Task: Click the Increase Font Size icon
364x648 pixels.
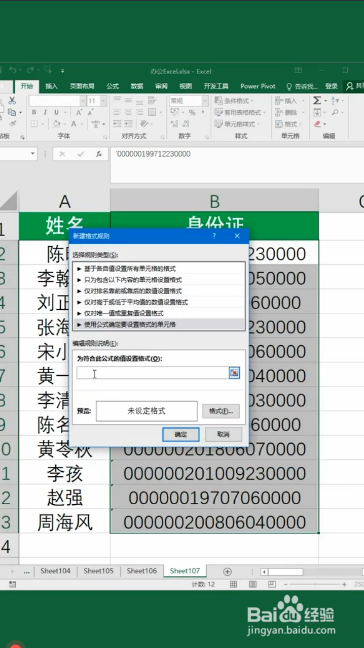Action: pyautogui.click(x=79, y=112)
